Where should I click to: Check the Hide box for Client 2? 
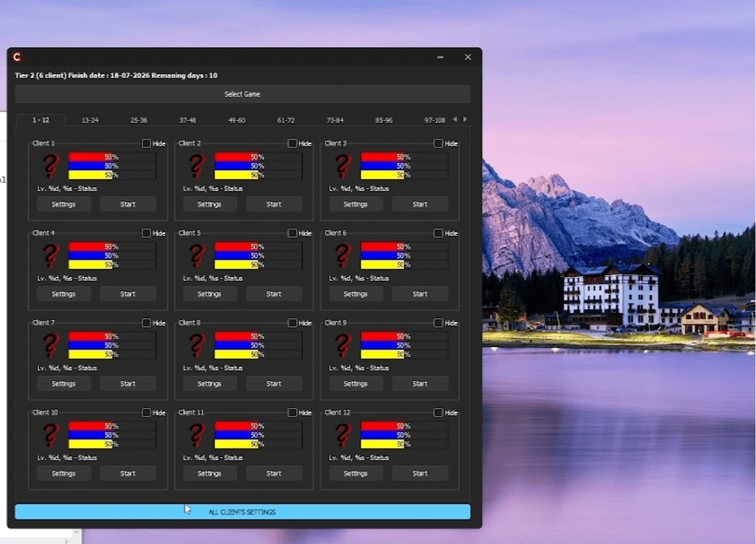pos(292,143)
